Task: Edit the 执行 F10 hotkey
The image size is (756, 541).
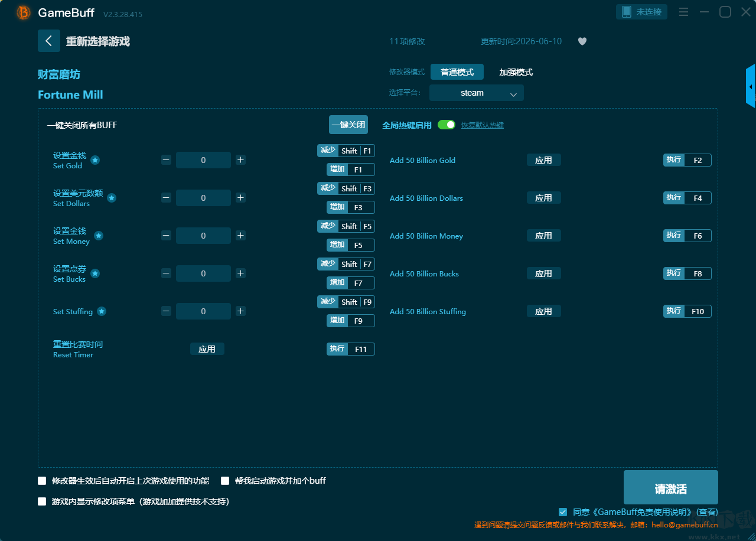Action: pyautogui.click(x=687, y=311)
